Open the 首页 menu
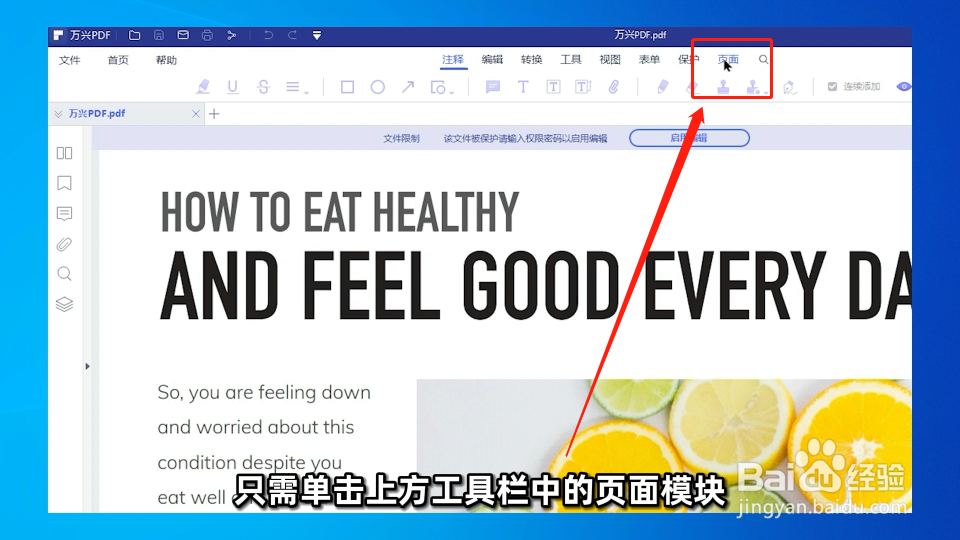 [x=118, y=60]
